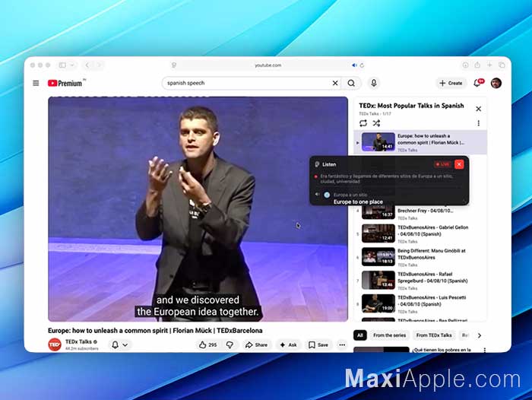Open the TEDx Talks channel name
The image size is (532, 400).
[x=79, y=341]
